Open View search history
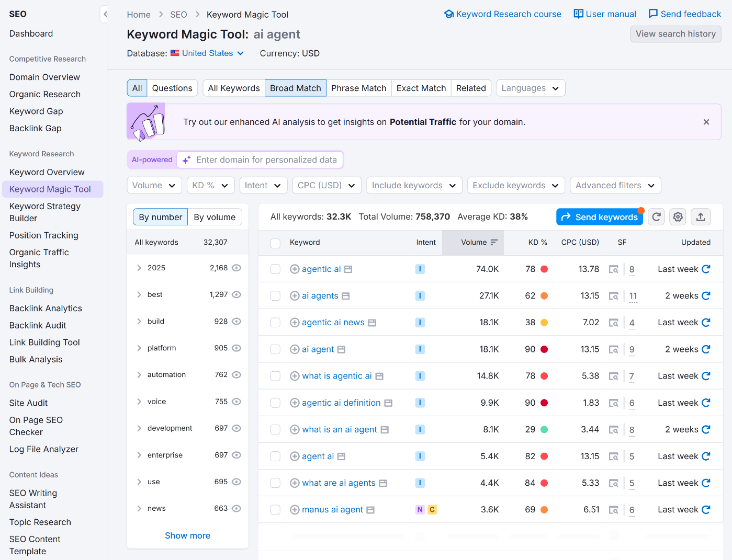 (x=675, y=33)
